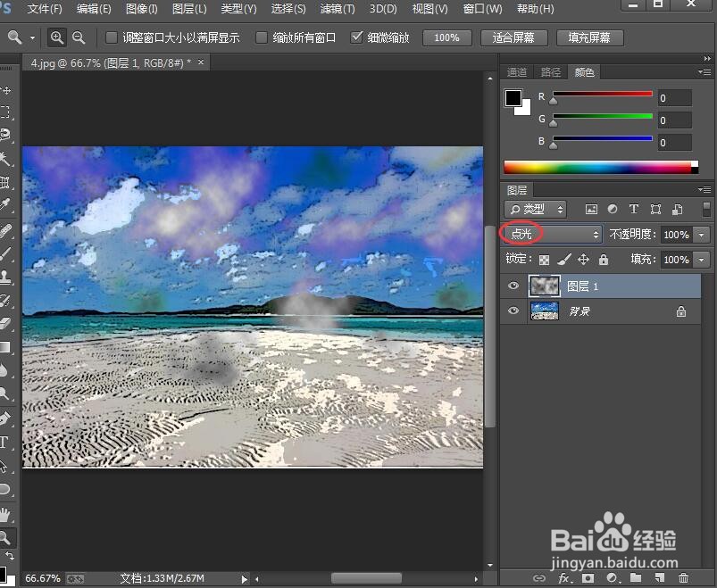Toggle lock image pixels brush icon
The height and width of the screenshot is (588, 717).
pyautogui.click(x=564, y=260)
